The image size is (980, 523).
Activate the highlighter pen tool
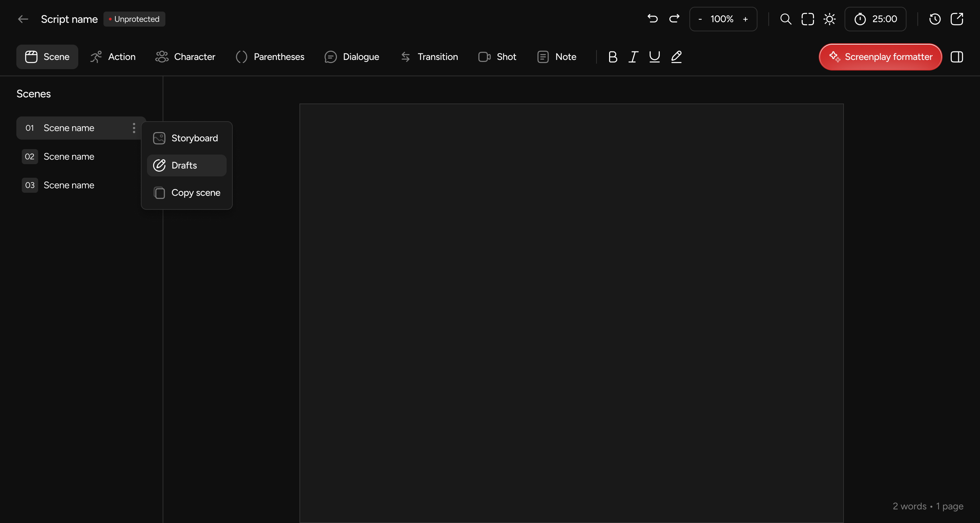(676, 57)
